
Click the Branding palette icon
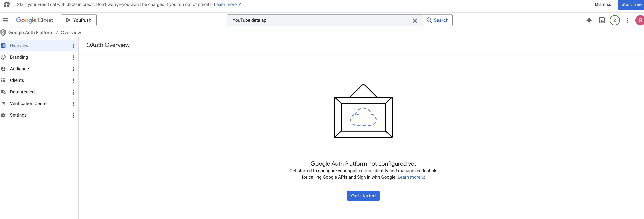[x=3, y=57]
